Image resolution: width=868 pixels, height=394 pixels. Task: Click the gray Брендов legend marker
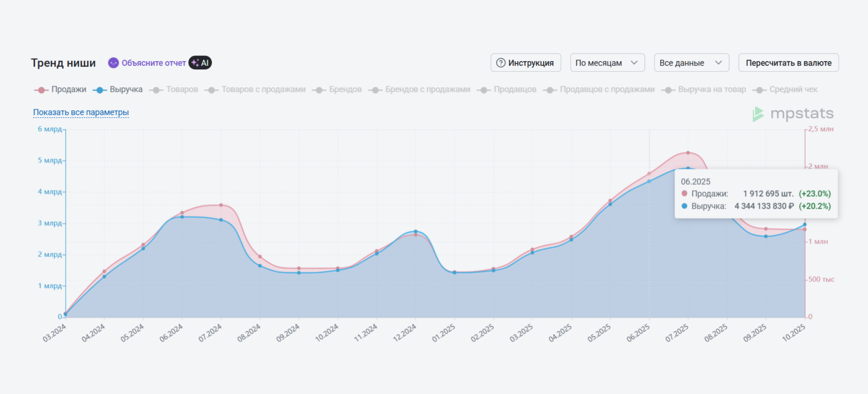click(319, 90)
